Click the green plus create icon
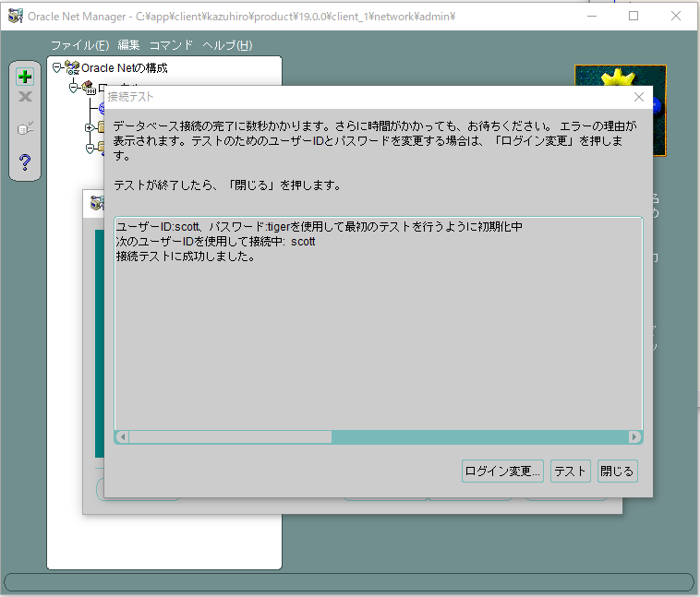 click(x=26, y=77)
